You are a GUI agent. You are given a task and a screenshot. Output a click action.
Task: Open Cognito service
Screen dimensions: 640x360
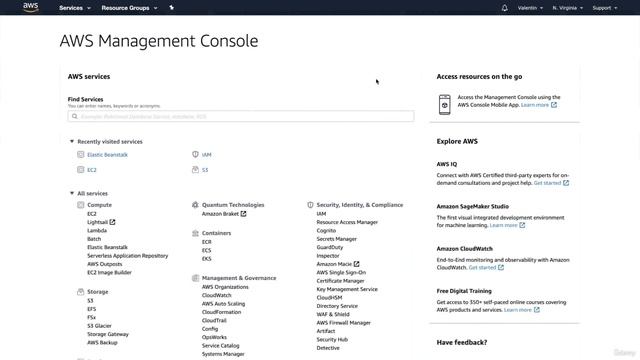(326, 231)
